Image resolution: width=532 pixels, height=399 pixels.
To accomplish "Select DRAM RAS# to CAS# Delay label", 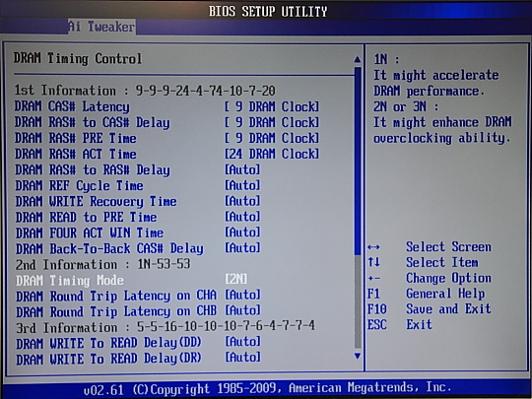I will (92, 122).
